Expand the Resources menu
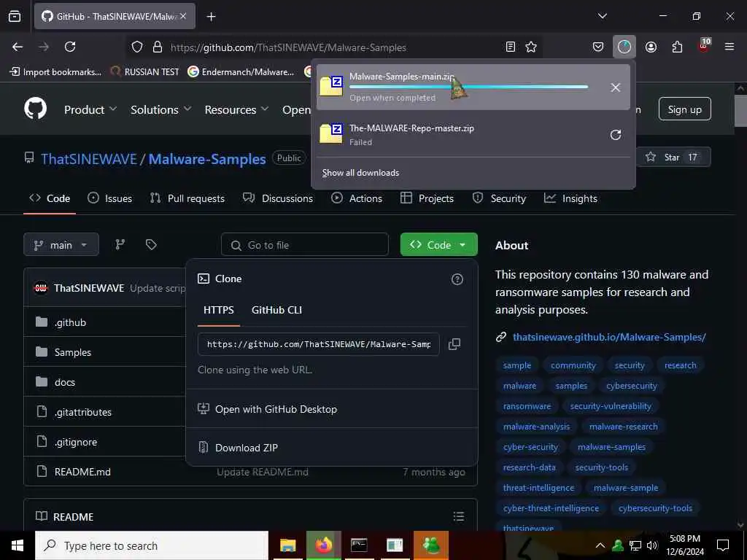The image size is (747, 560). 236,109
